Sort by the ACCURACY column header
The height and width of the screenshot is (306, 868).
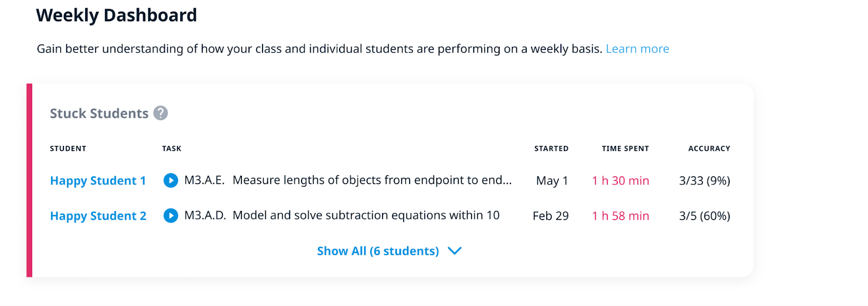click(709, 149)
